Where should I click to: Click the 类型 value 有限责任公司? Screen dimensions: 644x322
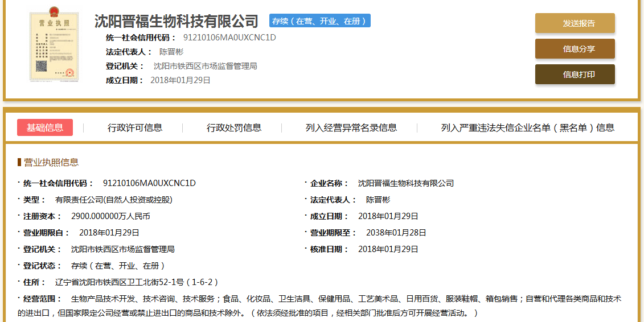click(113, 200)
